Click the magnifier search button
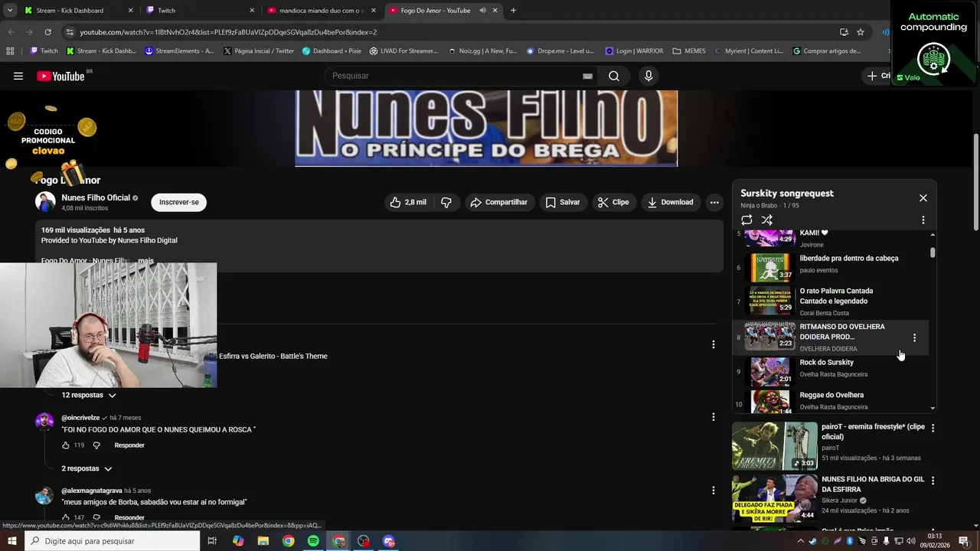Image resolution: width=980 pixels, height=551 pixels. click(614, 76)
